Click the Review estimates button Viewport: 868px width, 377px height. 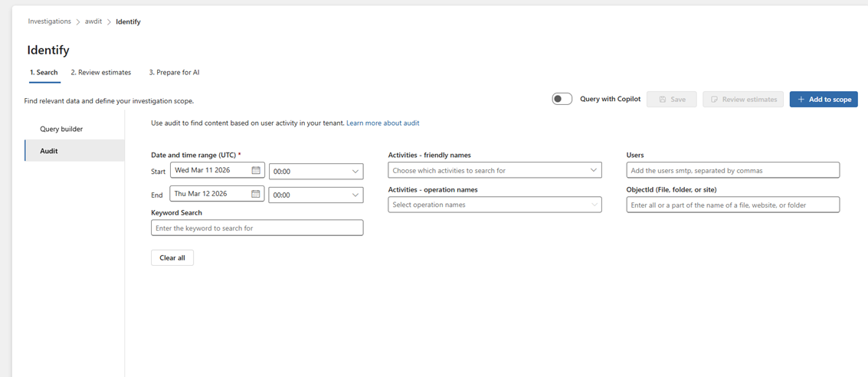743,99
